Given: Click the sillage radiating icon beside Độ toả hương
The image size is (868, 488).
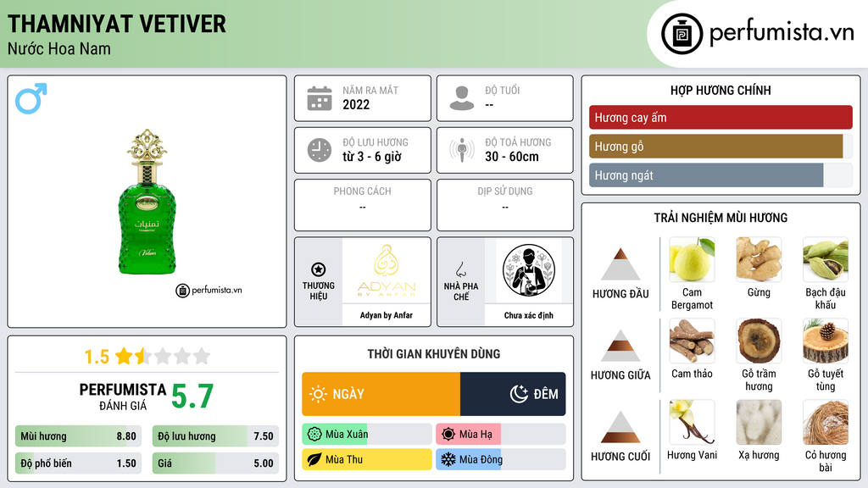Looking at the screenshot, I should click(462, 150).
